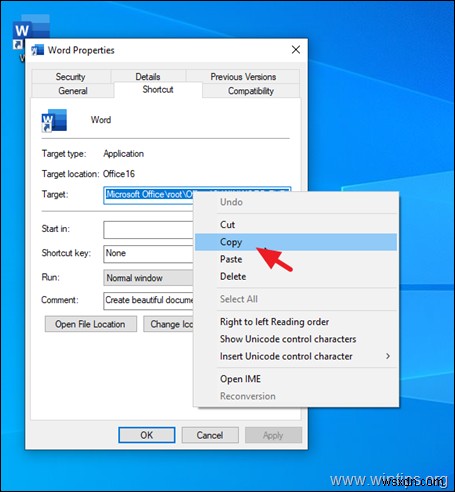The image size is (455, 492).
Task: Choose Cut from the context menu
Action: pos(296,225)
